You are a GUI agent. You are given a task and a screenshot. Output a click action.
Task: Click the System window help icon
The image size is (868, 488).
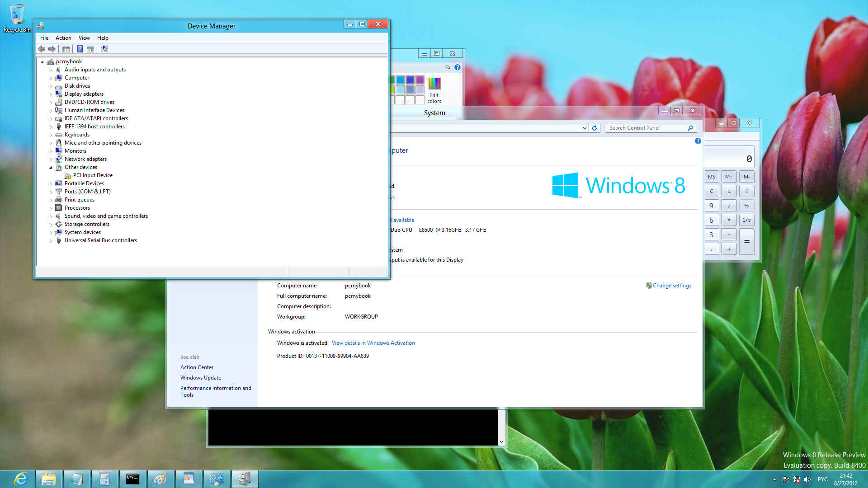tap(698, 141)
